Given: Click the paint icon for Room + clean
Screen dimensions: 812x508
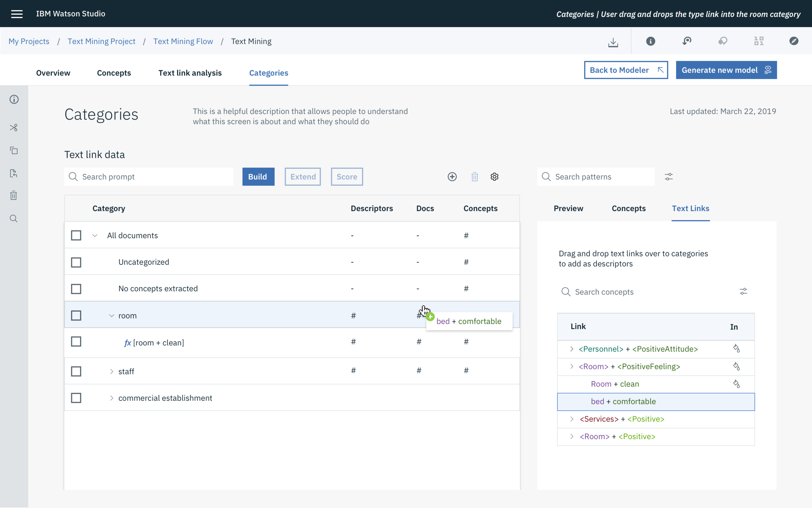Looking at the screenshot, I should pyautogui.click(x=736, y=384).
